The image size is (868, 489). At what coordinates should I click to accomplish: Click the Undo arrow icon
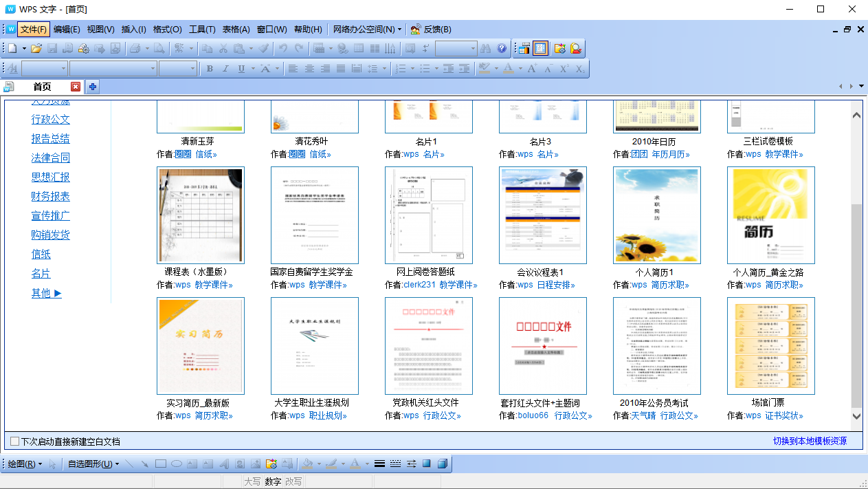283,48
